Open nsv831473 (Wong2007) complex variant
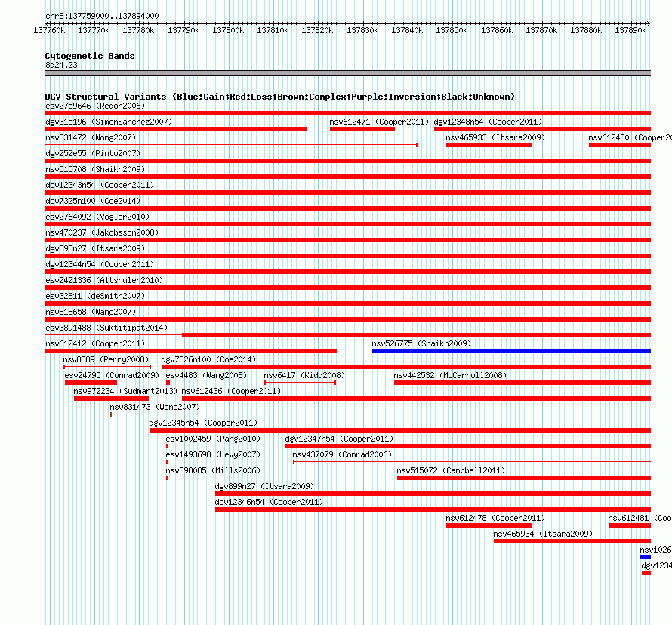The image size is (672, 625). click(x=155, y=407)
